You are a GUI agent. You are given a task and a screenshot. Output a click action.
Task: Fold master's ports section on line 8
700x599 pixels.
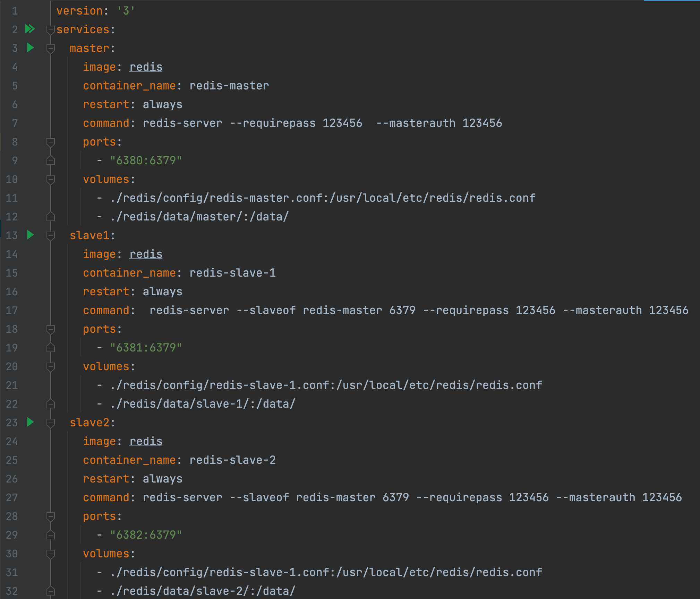point(51,142)
